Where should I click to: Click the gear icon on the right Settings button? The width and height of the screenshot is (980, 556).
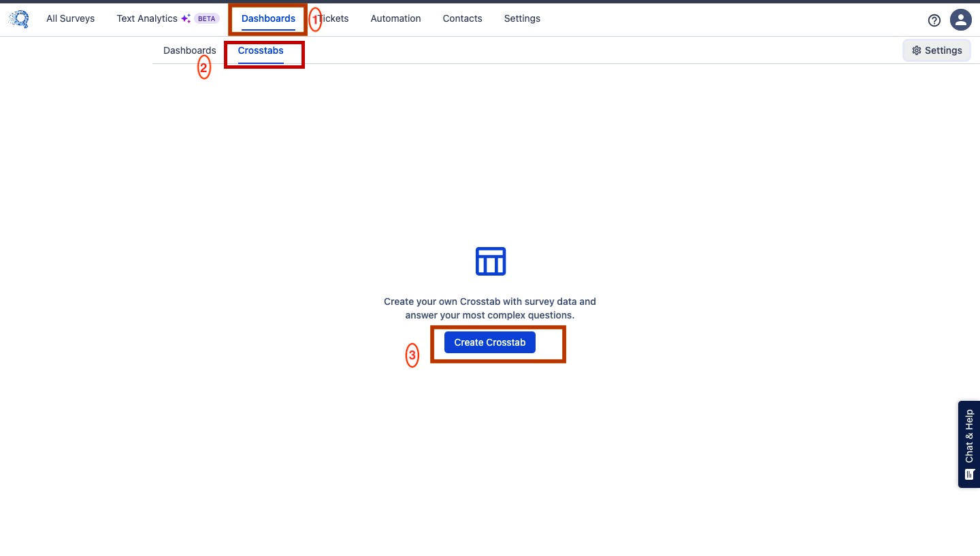tap(916, 50)
